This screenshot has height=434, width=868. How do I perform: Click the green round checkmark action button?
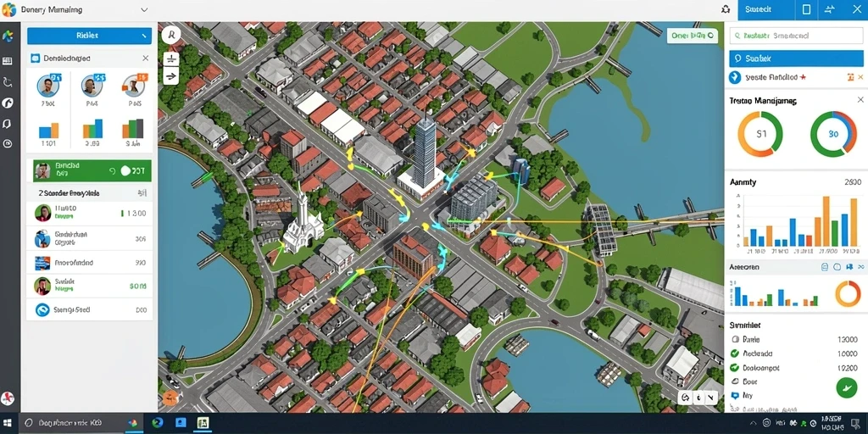tap(847, 387)
